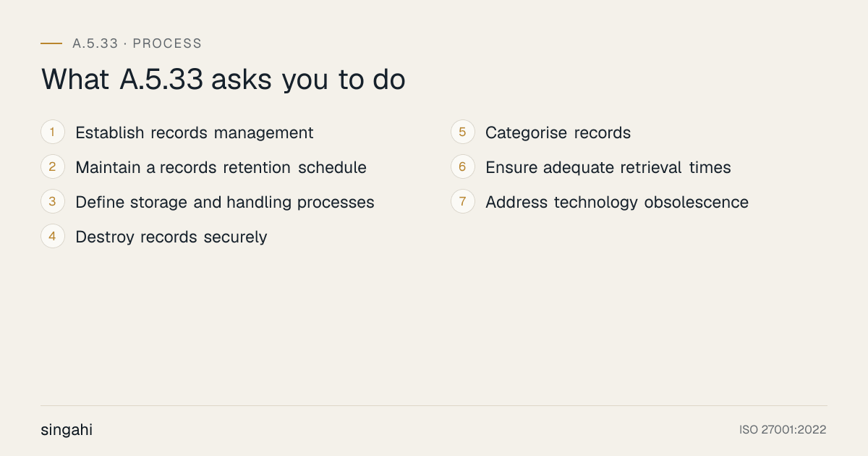868x456 pixels.
Task: Click the number 3 circle badge
Action: 53,202
